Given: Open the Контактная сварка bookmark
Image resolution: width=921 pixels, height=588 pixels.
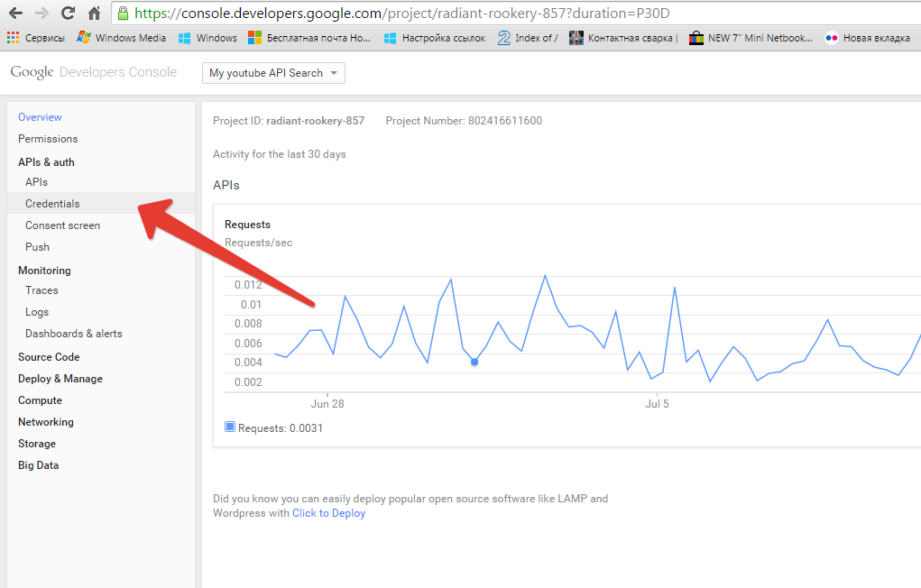Looking at the screenshot, I should pos(624,38).
